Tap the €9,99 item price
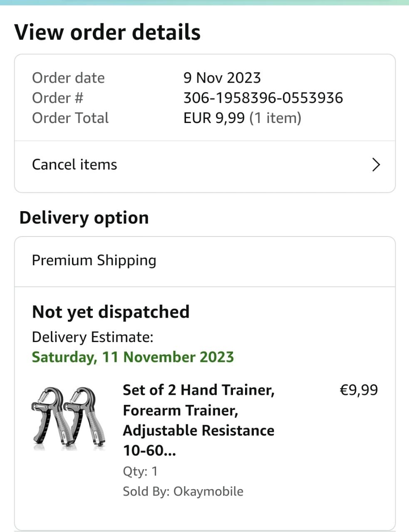This screenshot has width=409, height=532. point(359,390)
